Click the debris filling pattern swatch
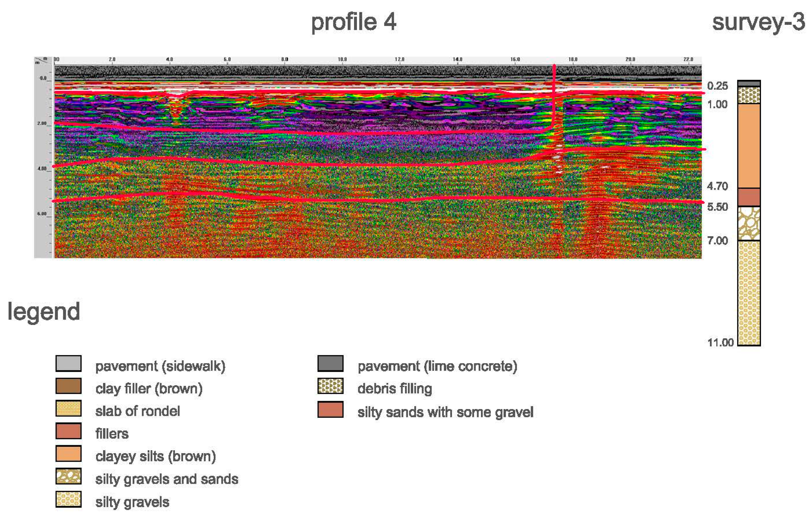Viewport: 812px width, 515px height. 330,386
